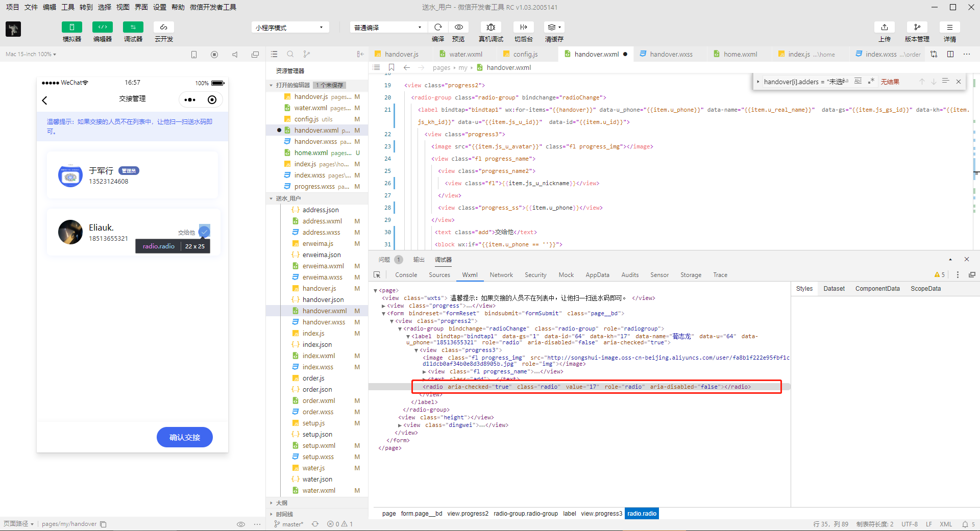980x531 pixels.
Task: Toggle the eye icon in the status bar
Action: click(x=241, y=524)
